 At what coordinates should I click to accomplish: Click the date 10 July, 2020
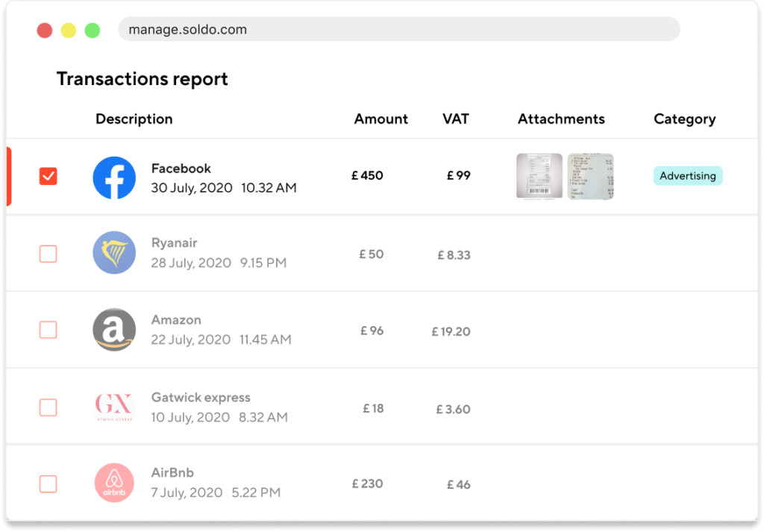pos(190,418)
